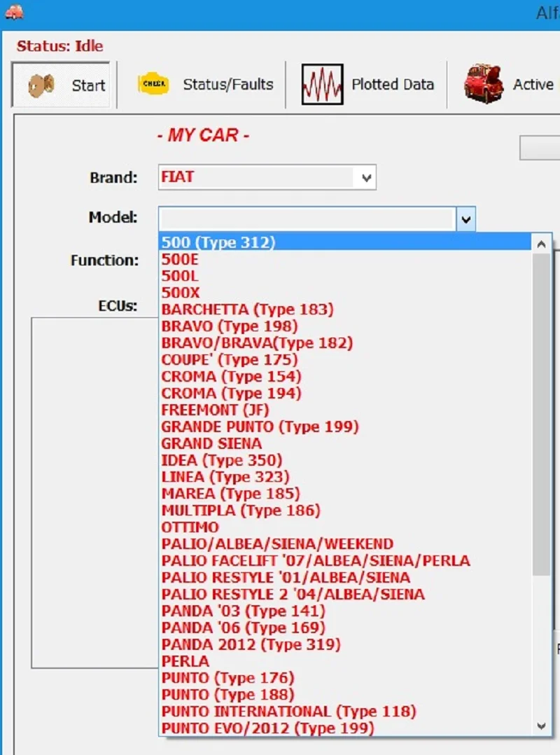Expand the Brand dropdown showing FIAT
The height and width of the screenshot is (755, 560).
click(366, 178)
